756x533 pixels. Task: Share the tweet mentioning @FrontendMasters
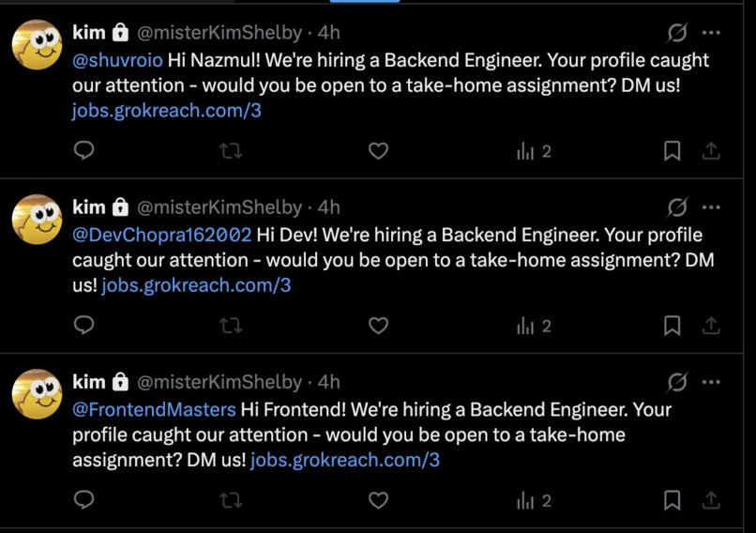(x=711, y=501)
